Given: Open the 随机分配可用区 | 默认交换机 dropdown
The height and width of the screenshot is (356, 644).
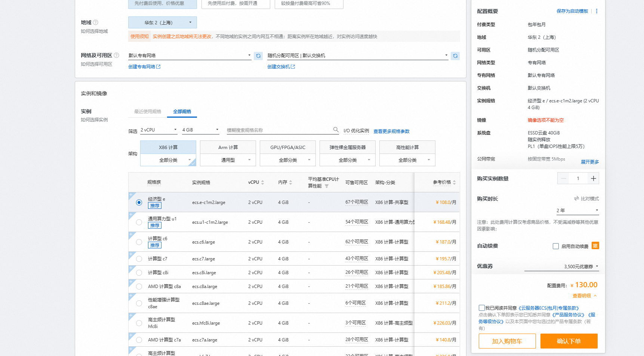Looking at the screenshot, I should pyautogui.click(x=358, y=56).
